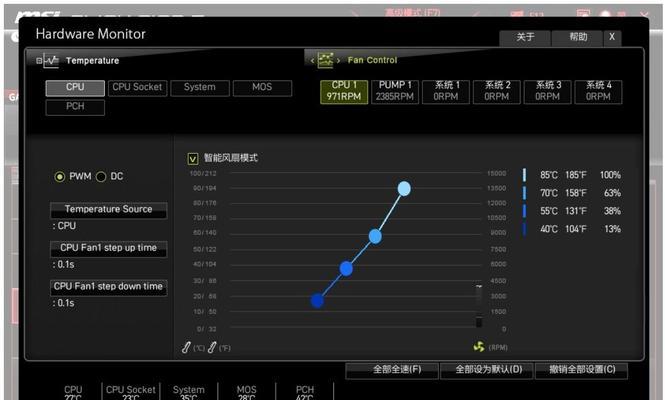Click the 40°C legend color bar
This screenshot has width=665, height=400.
525,229
